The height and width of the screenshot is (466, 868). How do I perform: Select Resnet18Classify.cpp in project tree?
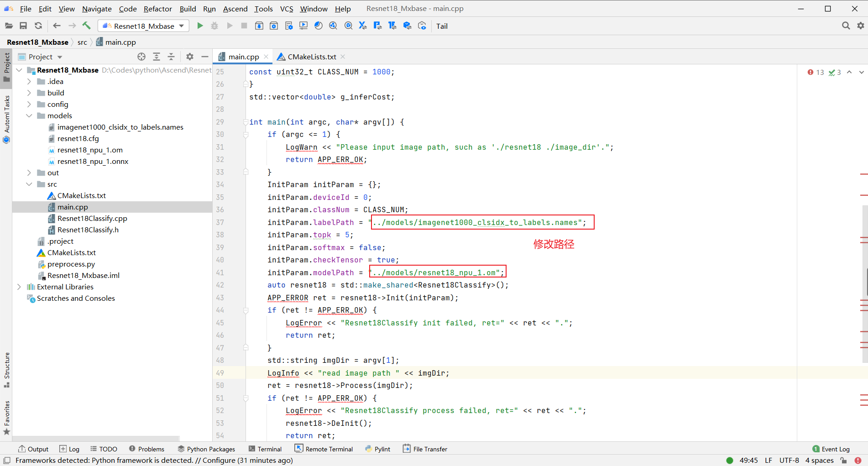pyautogui.click(x=92, y=218)
